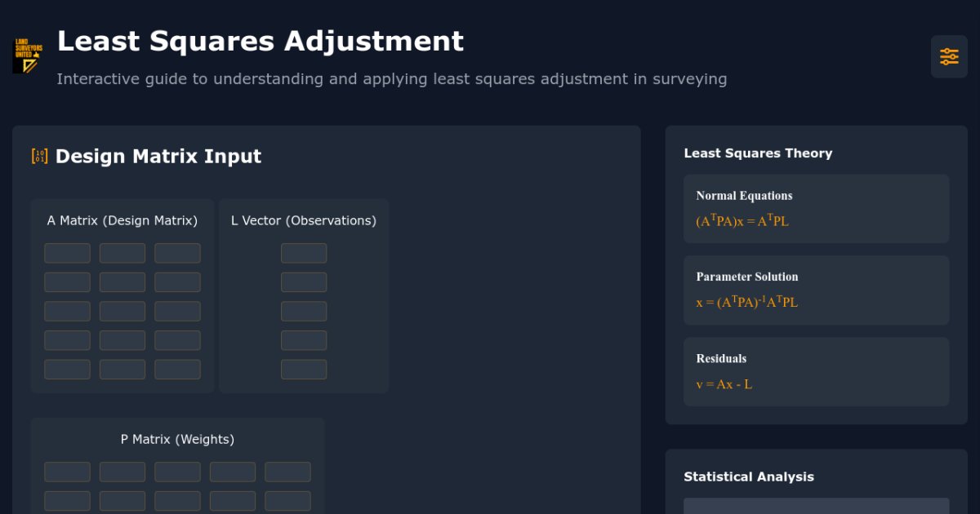Click the Normal Equations formula card
This screenshot has width=980, height=514.
tap(815, 209)
